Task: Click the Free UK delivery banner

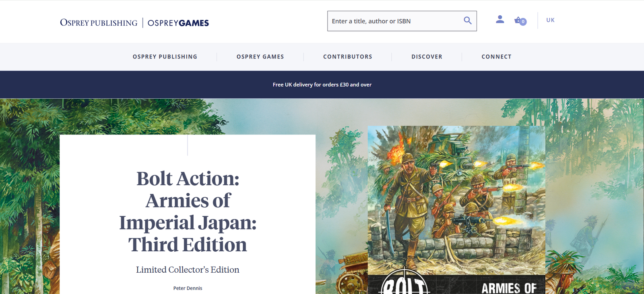Action: [322, 85]
